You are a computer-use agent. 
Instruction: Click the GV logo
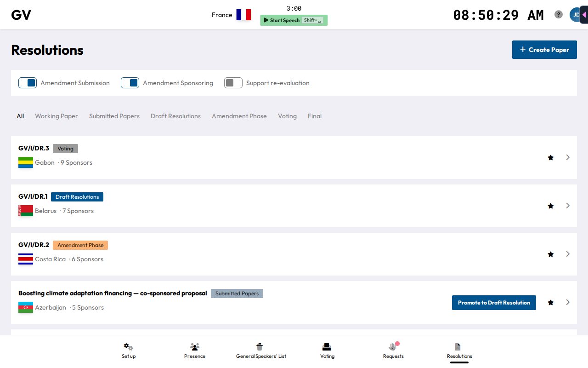(x=21, y=15)
